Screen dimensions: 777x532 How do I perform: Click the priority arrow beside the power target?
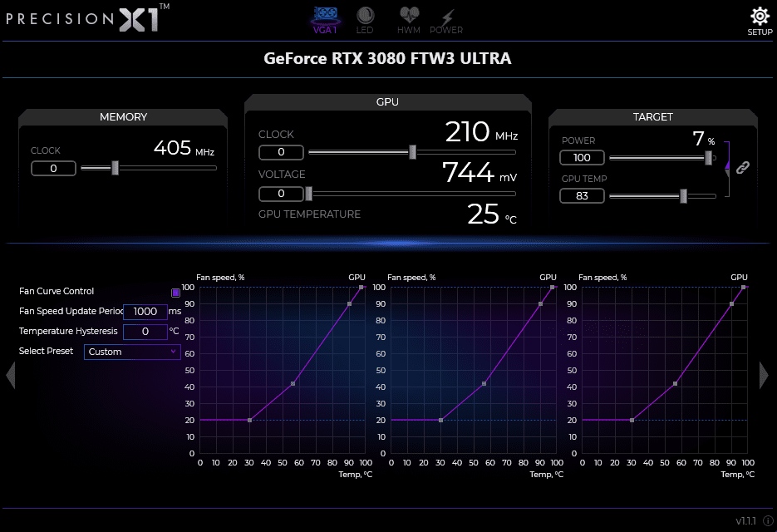click(727, 163)
